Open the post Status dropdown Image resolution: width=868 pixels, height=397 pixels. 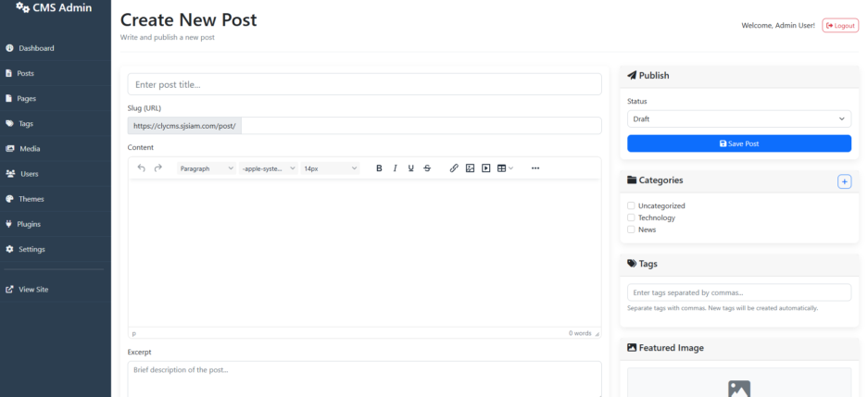(x=738, y=119)
